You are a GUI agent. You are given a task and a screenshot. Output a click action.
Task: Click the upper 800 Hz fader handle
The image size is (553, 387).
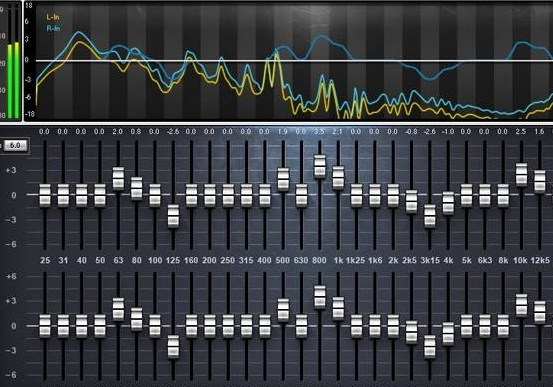[x=320, y=166]
